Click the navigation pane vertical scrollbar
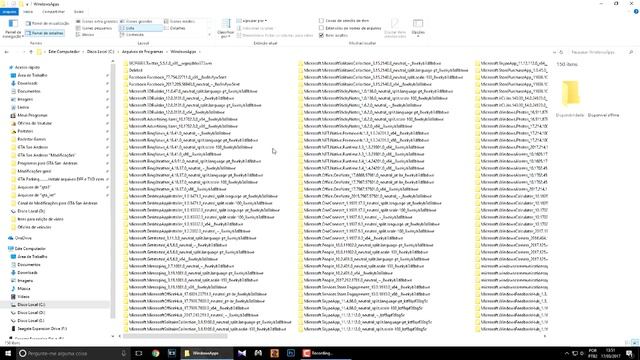 click(x=113, y=192)
